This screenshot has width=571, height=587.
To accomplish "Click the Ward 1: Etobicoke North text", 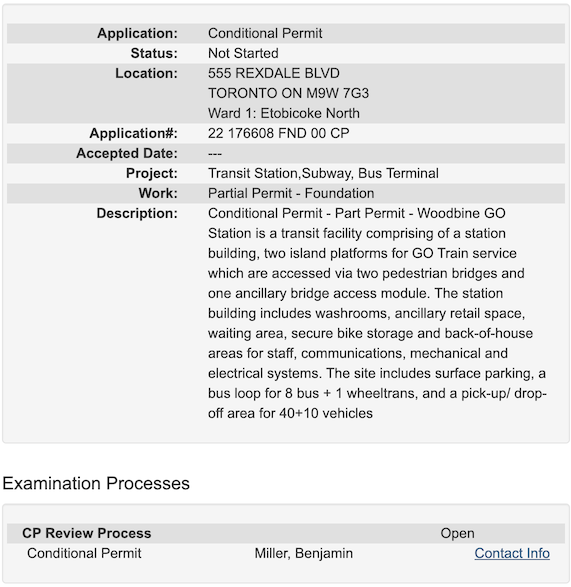I will 284,113.
